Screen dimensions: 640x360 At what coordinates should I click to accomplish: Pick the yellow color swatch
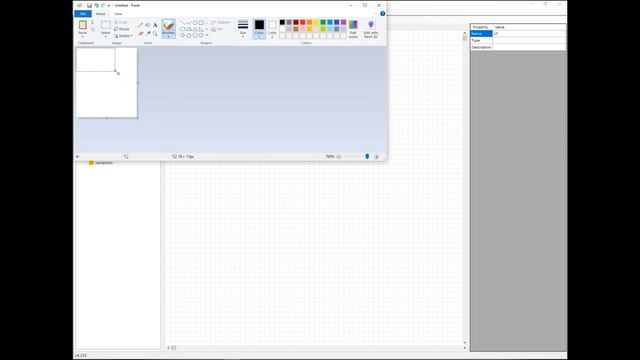click(x=316, y=22)
